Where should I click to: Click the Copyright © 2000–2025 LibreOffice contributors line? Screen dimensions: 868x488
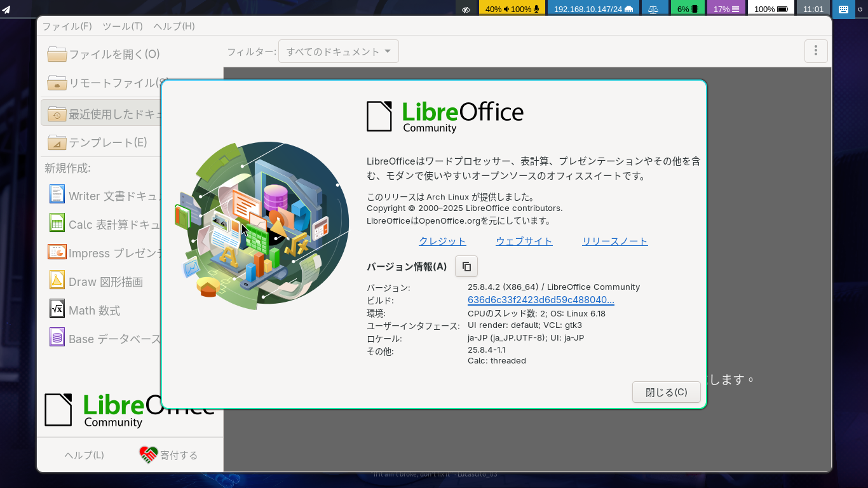(465, 208)
